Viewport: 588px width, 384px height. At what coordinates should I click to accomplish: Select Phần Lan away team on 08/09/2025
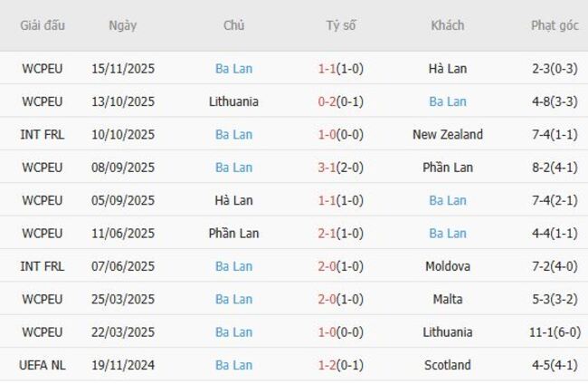(x=448, y=168)
